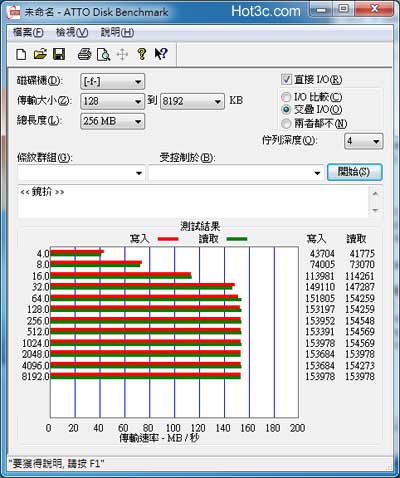Screen dimensions: 400x478
Task: Activate the context help arrow-question icon
Action: coord(161,54)
